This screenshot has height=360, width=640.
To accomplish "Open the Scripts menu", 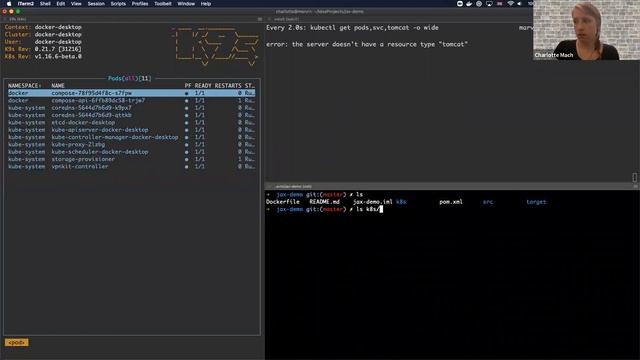I will (x=118, y=4).
